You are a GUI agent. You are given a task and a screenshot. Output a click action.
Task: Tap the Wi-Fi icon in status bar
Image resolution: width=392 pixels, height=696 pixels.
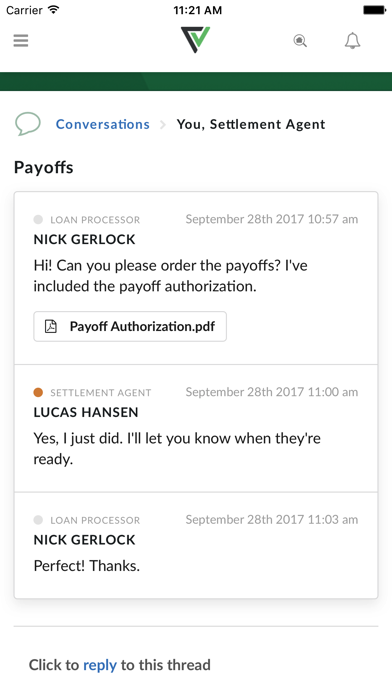tap(54, 10)
